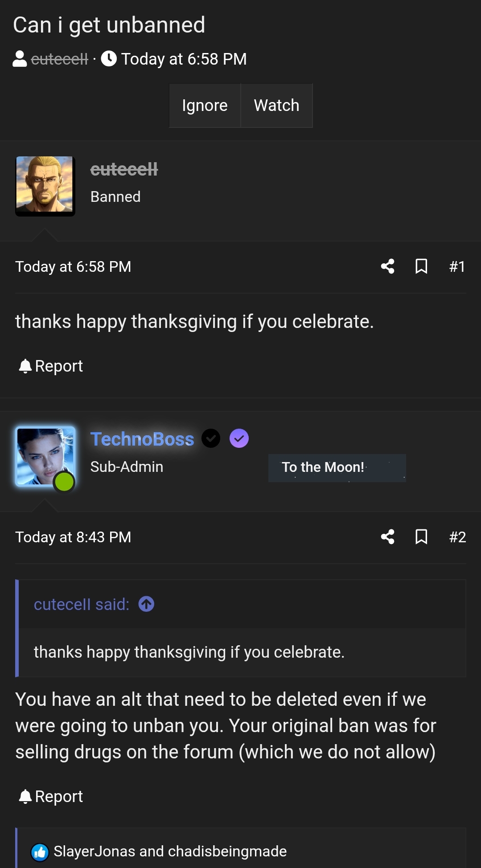Image resolution: width=481 pixels, height=868 pixels.
Task: Open TechnoBoss's profile by clicking the username
Action: 142,439
